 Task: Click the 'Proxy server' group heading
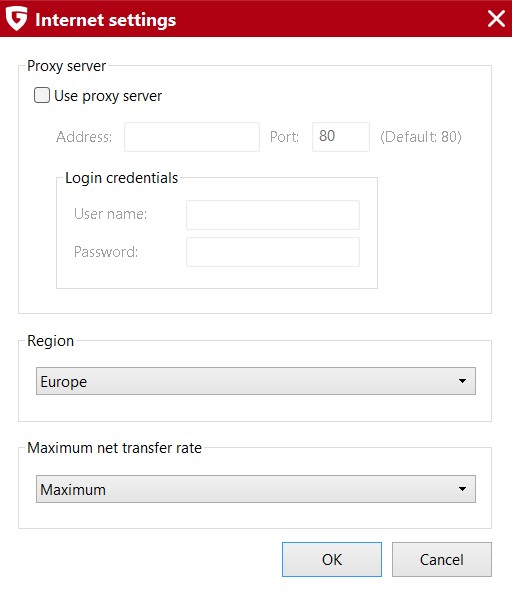(x=66, y=66)
